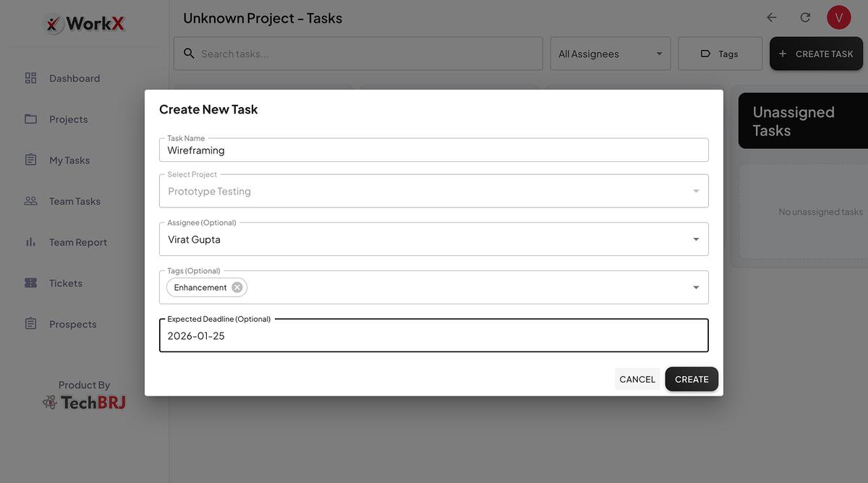Open the Projects folder icon
868x483 pixels.
(x=30, y=118)
